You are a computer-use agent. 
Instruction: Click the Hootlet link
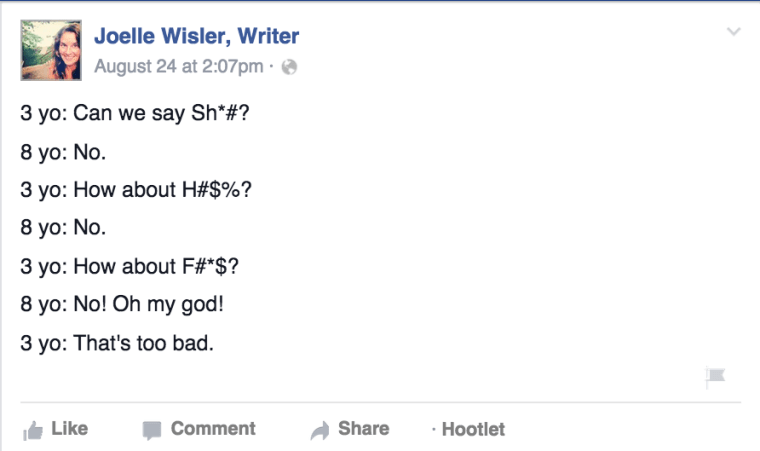click(473, 430)
